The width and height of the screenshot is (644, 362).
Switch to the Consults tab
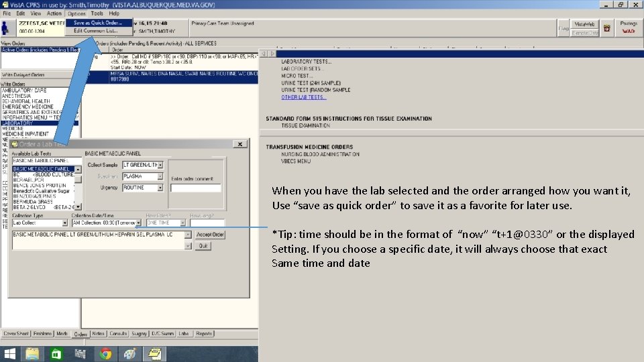coord(118,334)
